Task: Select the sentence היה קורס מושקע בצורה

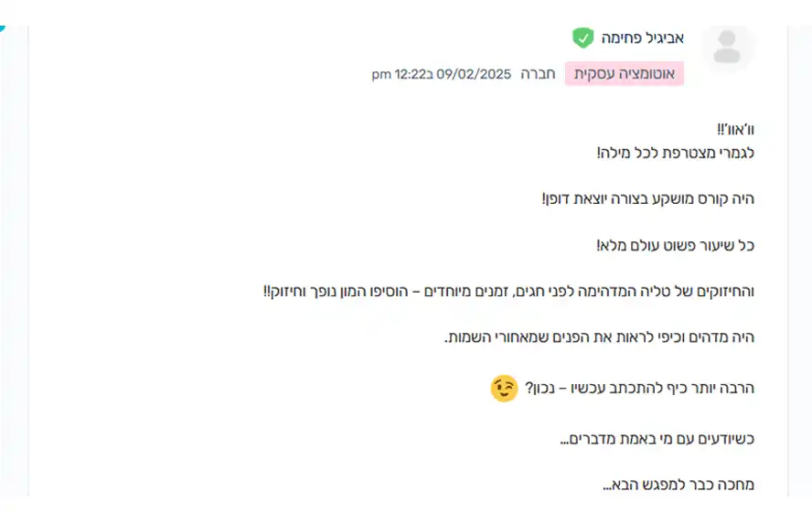Action: (x=647, y=198)
